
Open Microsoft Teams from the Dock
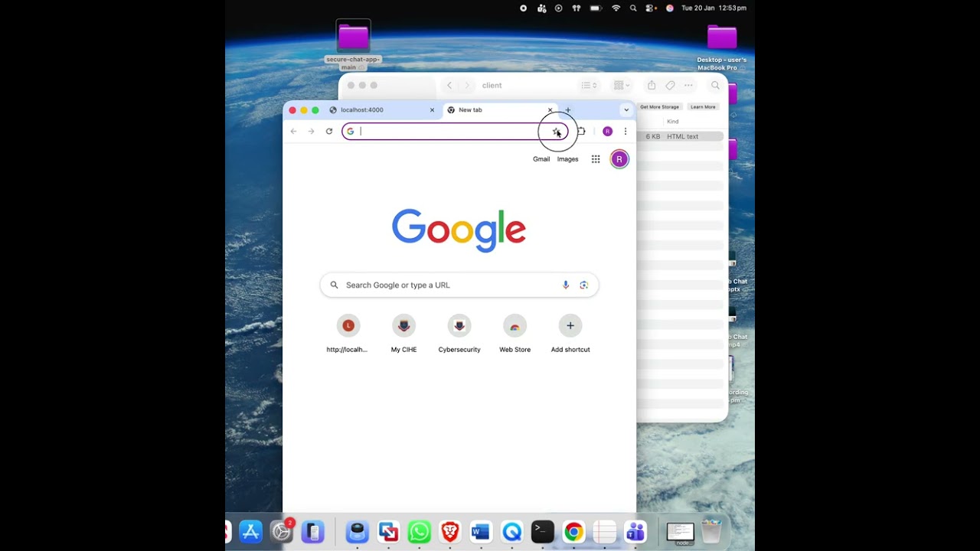click(x=635, y=532)
